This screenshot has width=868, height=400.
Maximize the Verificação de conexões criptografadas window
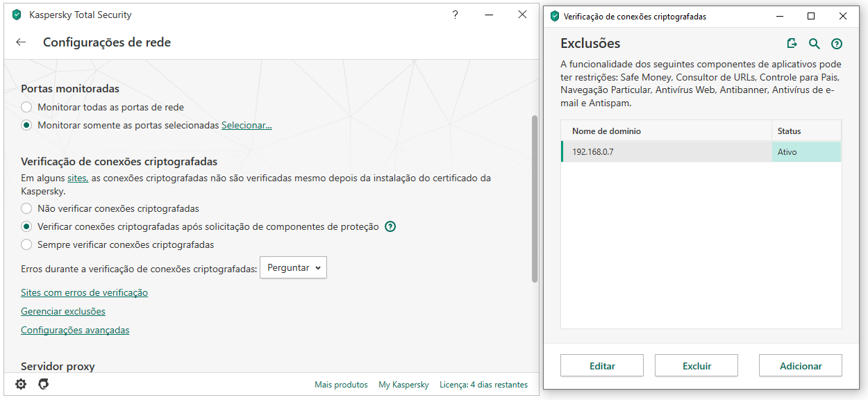pos(811,16)
